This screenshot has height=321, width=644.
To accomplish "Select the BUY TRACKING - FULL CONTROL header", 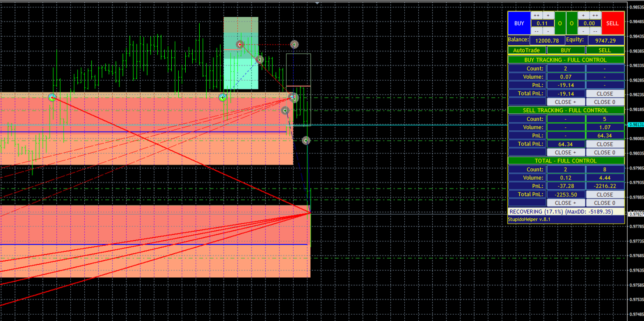I will point(566,60).
